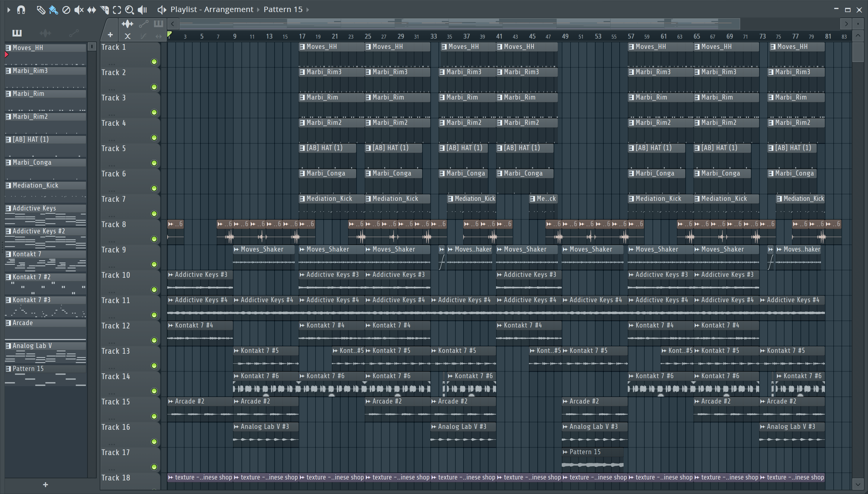Add new pattern with bottom plus
Screen dimensions: 868x494
point(46,485)
